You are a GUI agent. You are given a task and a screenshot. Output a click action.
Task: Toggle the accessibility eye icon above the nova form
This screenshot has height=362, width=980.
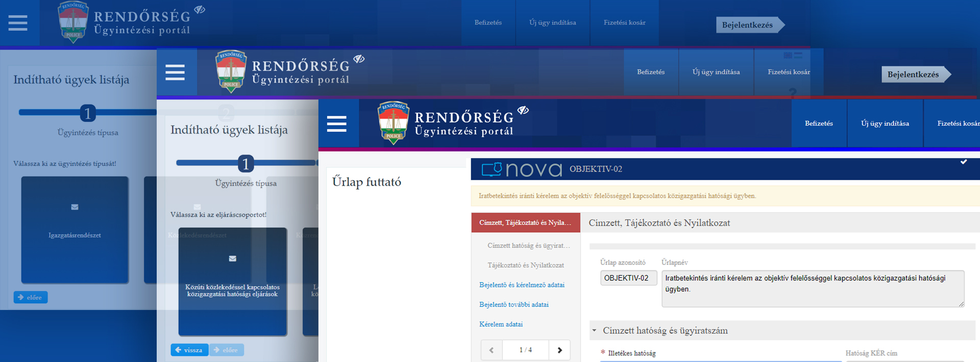[523, 110]
